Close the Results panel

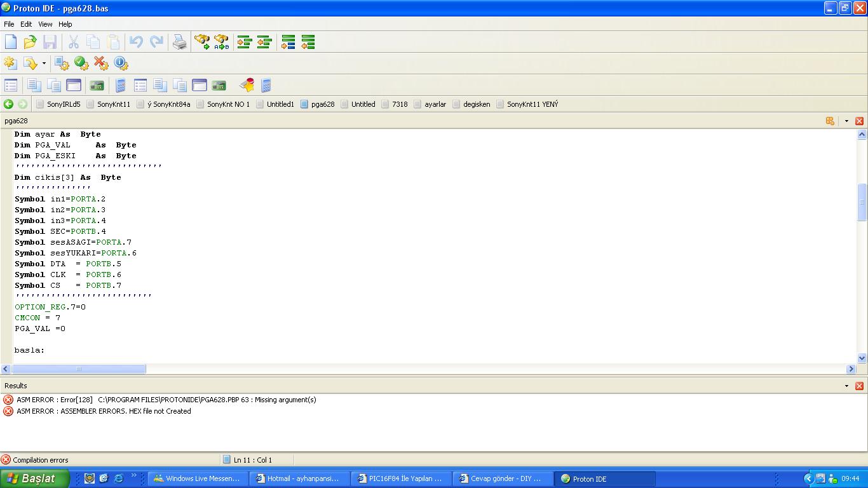859,386
